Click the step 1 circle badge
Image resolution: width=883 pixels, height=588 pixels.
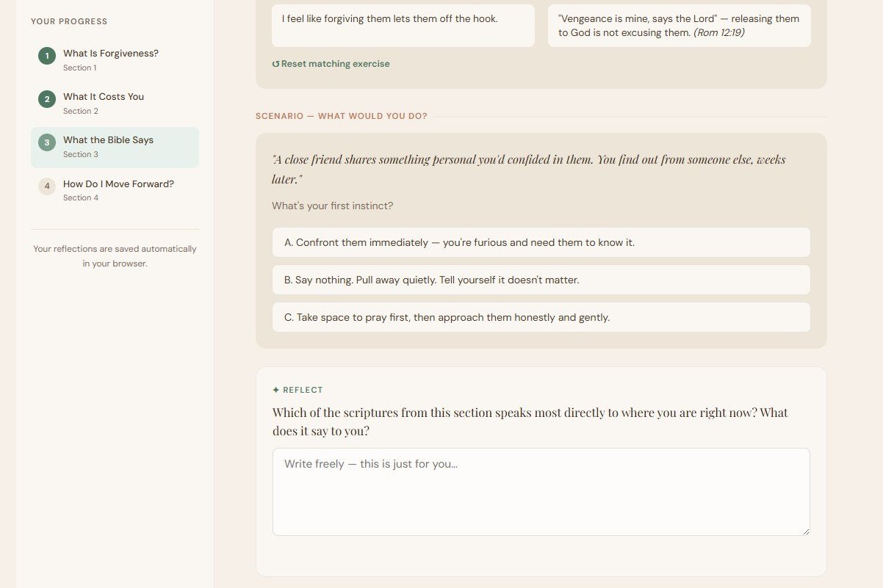47,56
